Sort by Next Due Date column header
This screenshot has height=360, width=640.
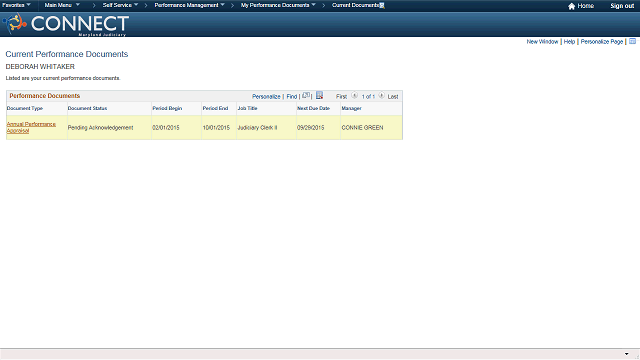(x=313, y=108)
